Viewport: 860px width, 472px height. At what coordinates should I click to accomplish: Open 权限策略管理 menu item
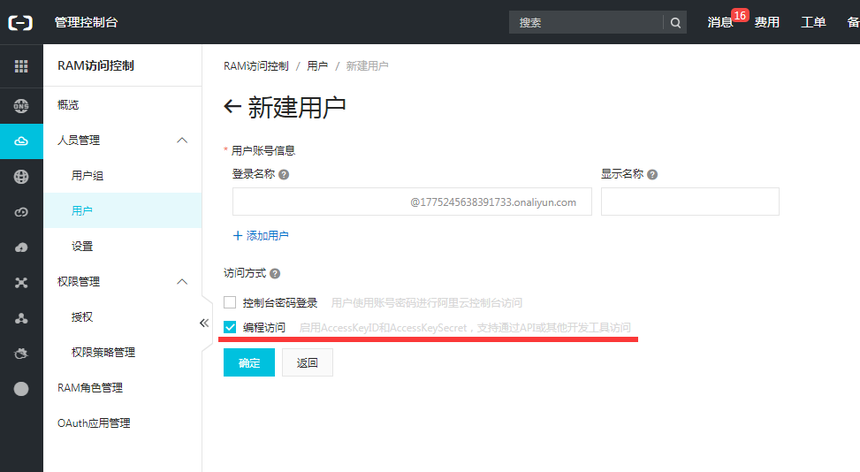(103, 352)
